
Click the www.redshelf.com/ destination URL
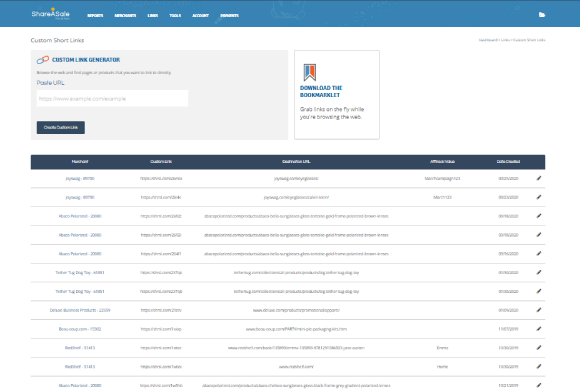[296, 367]
